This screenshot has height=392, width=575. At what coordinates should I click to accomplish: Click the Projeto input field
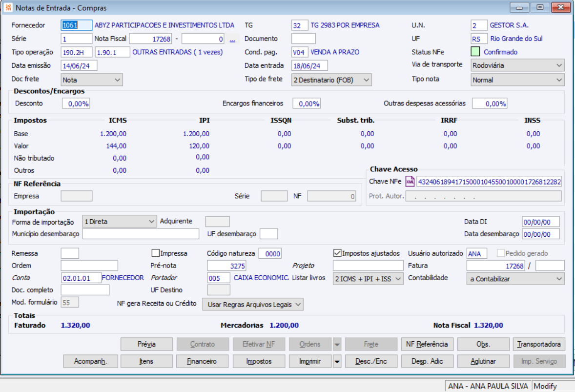point(368,266)
